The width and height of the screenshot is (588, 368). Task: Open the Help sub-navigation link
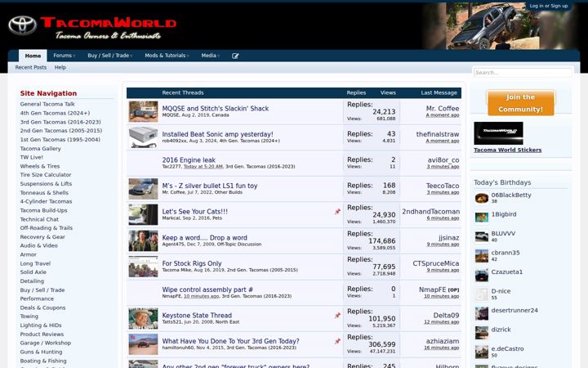[60, 68]
